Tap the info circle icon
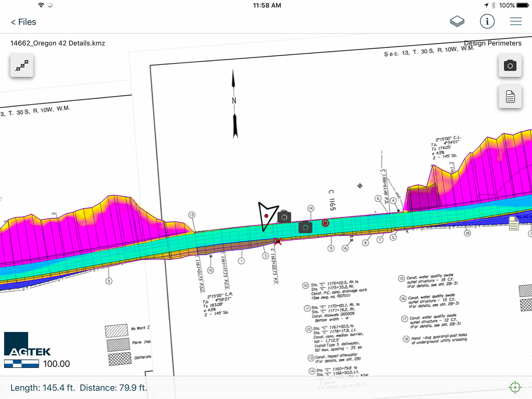This screenshot has height=399, width=532. click(487, 21)
